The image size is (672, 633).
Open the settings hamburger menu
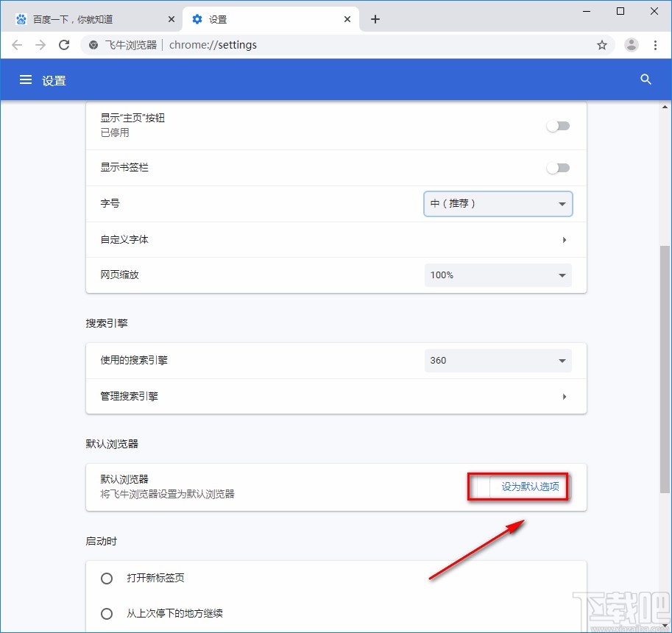pyautogui.click(x=26, y=79)
